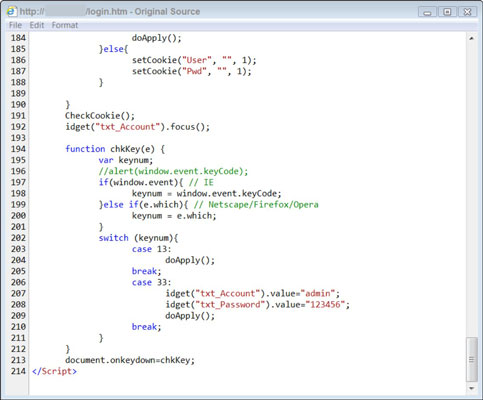
Task: Maximize the Original Source window
Action: (x=447, y=12)
